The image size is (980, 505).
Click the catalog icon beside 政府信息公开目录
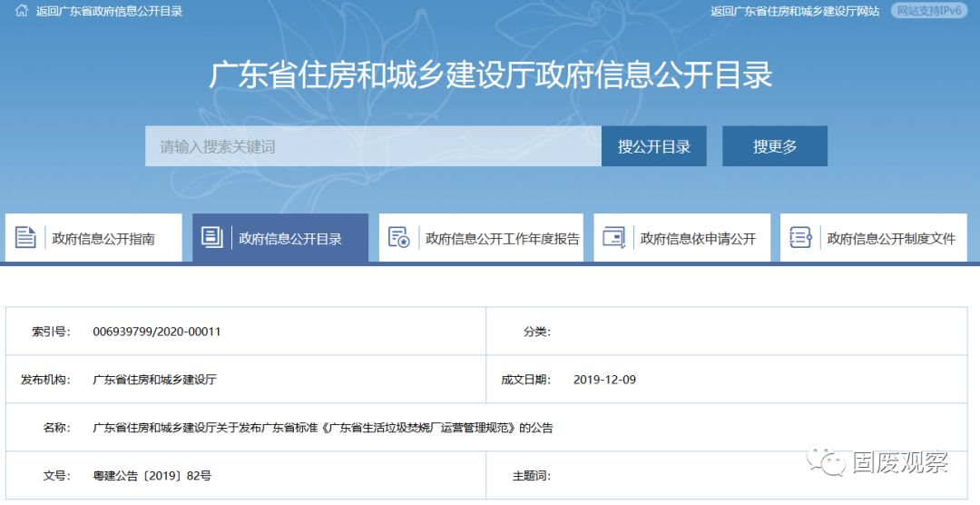pyautogui.click(x=211, y=238)
